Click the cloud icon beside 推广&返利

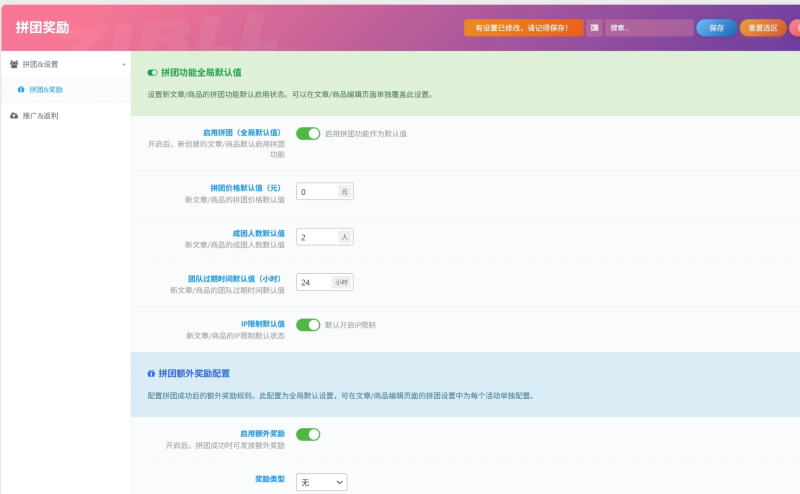click(x=14, y=116)
